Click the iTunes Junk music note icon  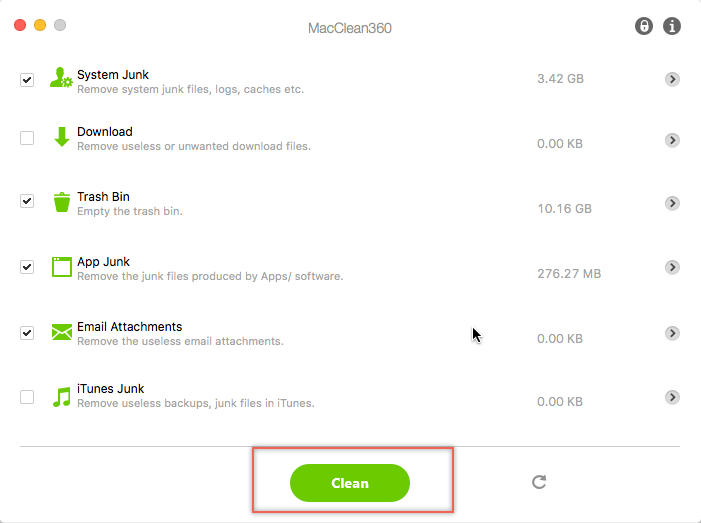pos(61,396)
